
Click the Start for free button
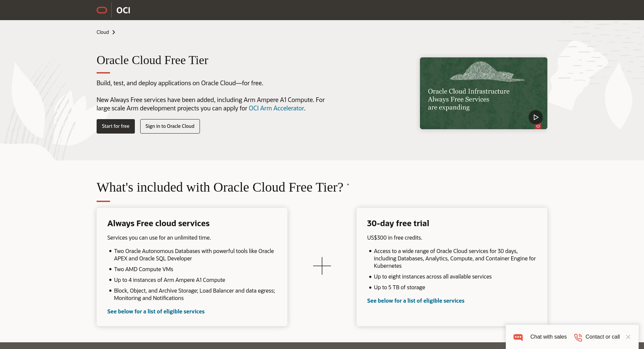pyautogui.click(x=116, y=126)
